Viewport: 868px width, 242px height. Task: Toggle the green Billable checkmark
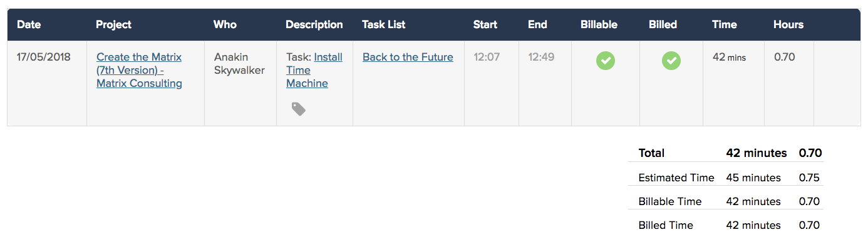(605, 61)
